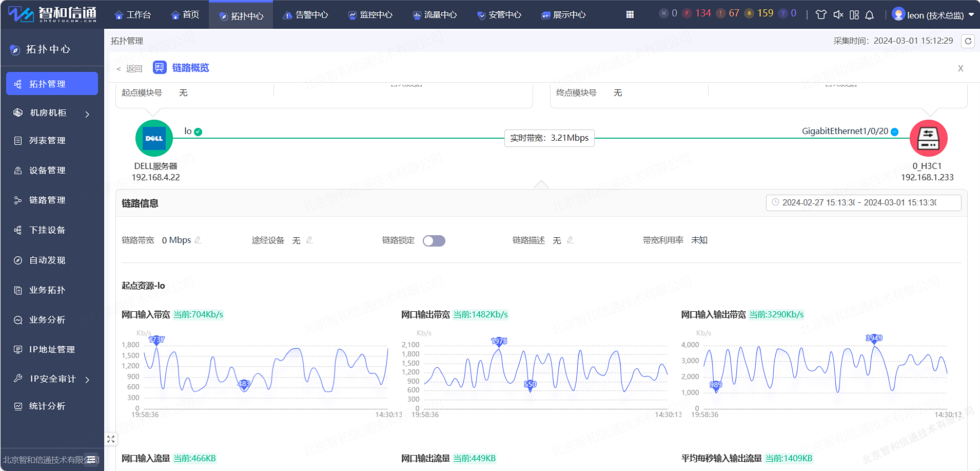Click the 0_H3C1 switch device icon
Viewport: 980px width, 471px height.
(928, 138)
